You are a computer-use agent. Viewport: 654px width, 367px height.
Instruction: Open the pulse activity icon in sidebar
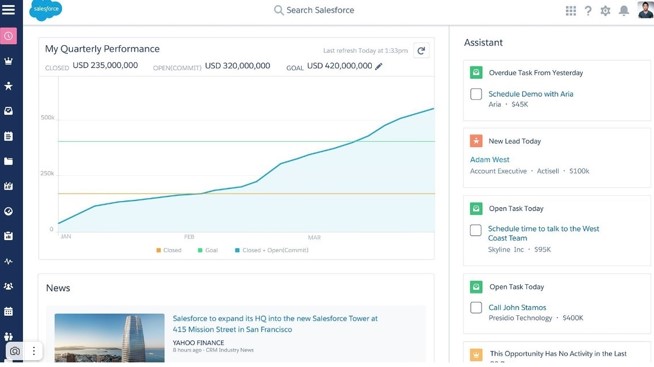click(x=8, y=261)
